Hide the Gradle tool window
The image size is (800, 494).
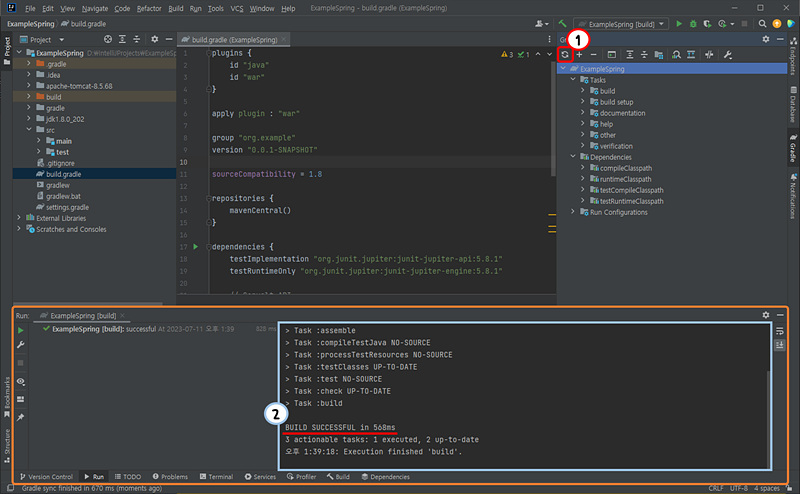(x=780, y=39)
